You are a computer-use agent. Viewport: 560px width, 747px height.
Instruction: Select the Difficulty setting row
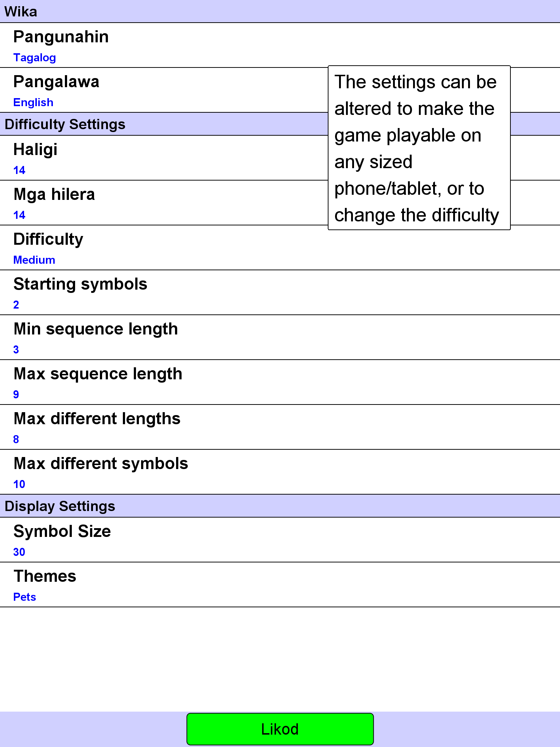click(x=280, y=248)
